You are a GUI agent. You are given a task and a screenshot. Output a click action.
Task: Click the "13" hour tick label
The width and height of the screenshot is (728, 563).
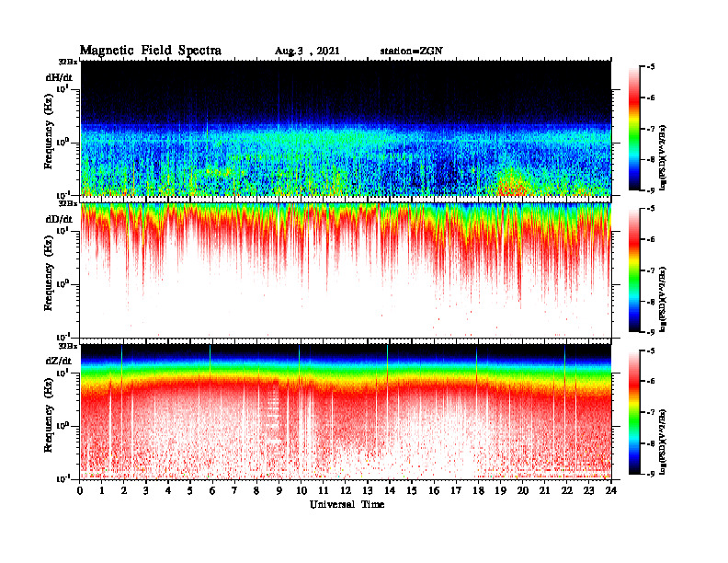(368, 490)
